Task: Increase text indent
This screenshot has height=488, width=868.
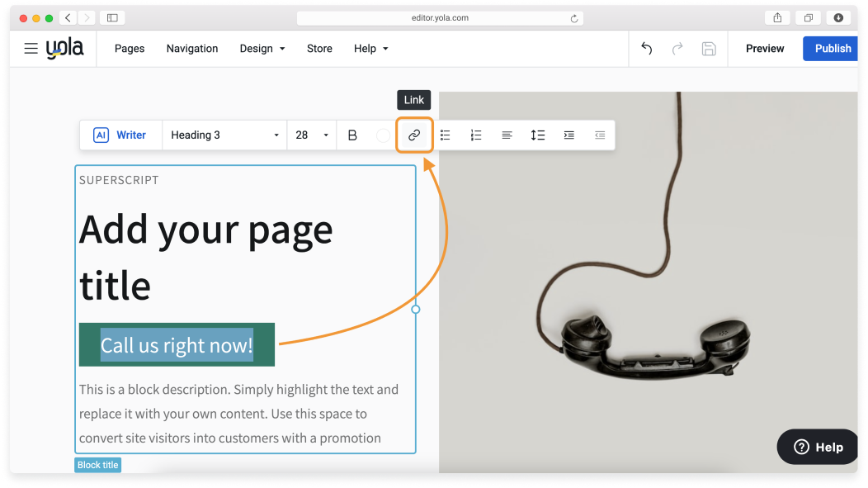Action: (x=568, y=135)
